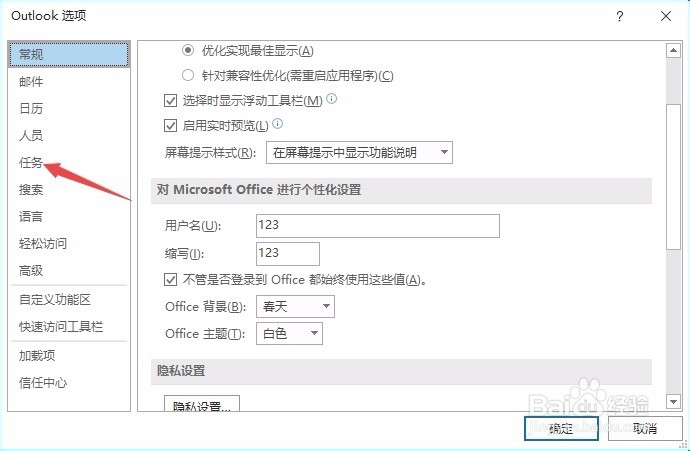The height and width of the screenshot is (451, 690).
Task: Click the 取消 (Cancel) button
Action: click(644, 428)
